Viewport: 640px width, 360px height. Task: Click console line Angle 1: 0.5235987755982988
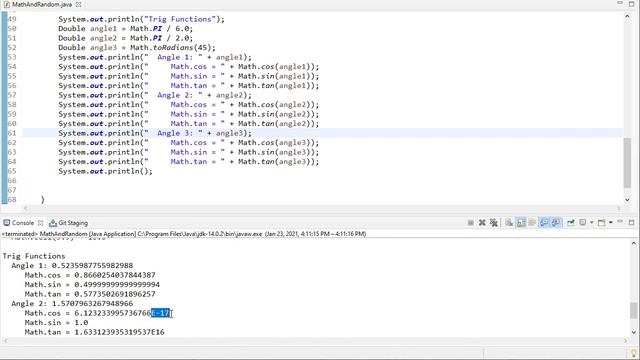click(x=72, y=265)
